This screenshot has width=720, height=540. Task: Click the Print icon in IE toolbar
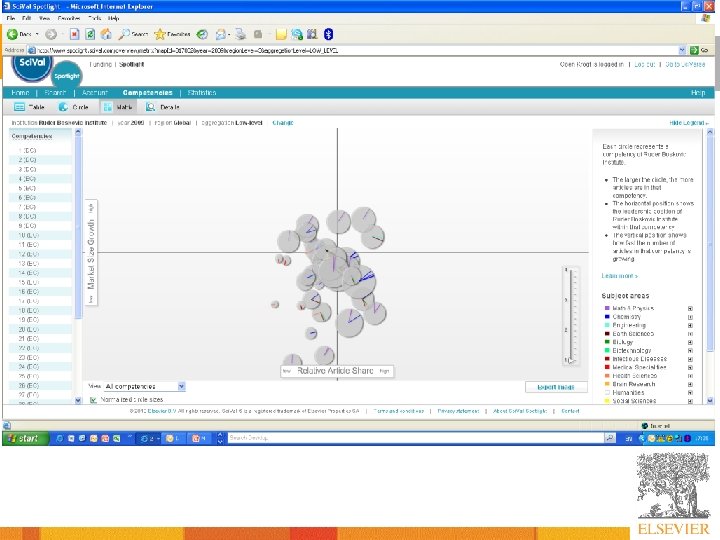coord(241,34)
